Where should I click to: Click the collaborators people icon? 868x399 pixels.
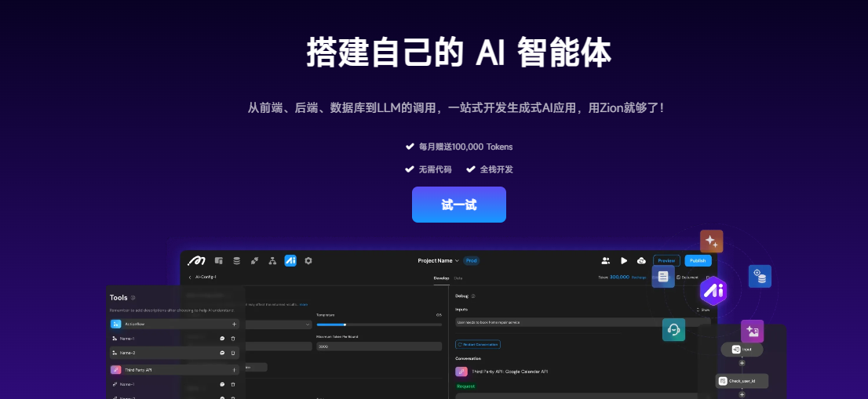pos(606,260)
